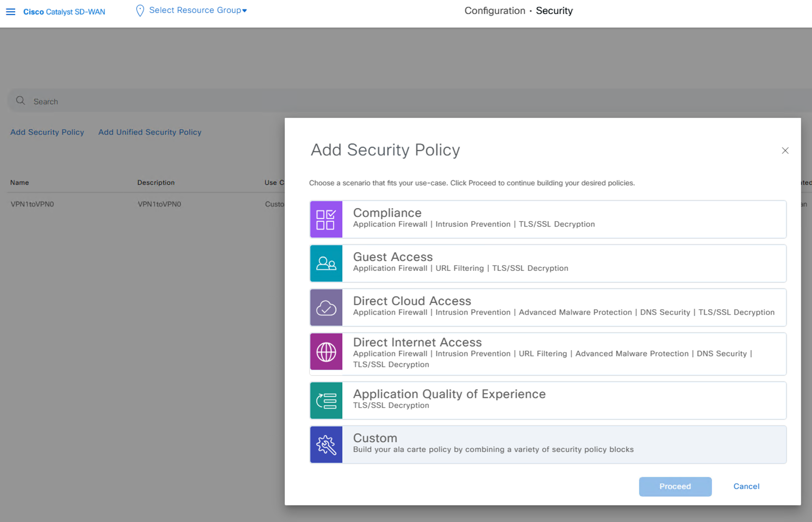Viewport: 812px width, 522px height.
Task: Close the dialog with the X icon
Action: click(785, 151)
